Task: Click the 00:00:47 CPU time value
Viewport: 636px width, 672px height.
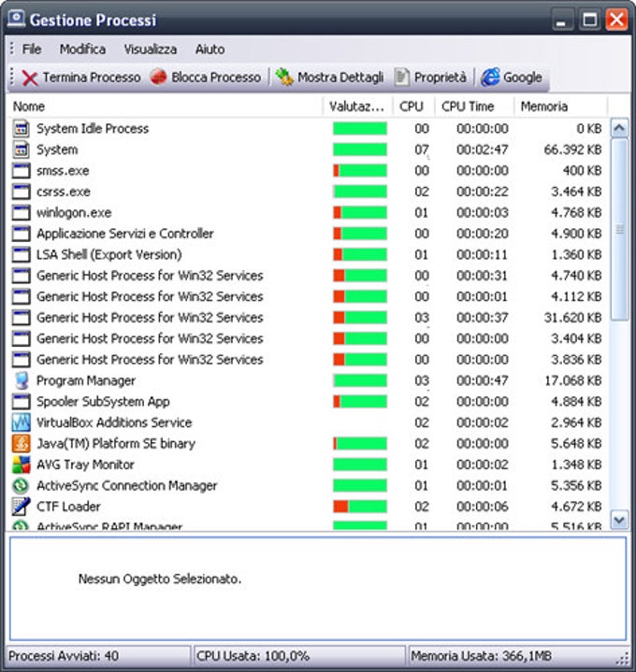Action: click(x=483, y=380)
